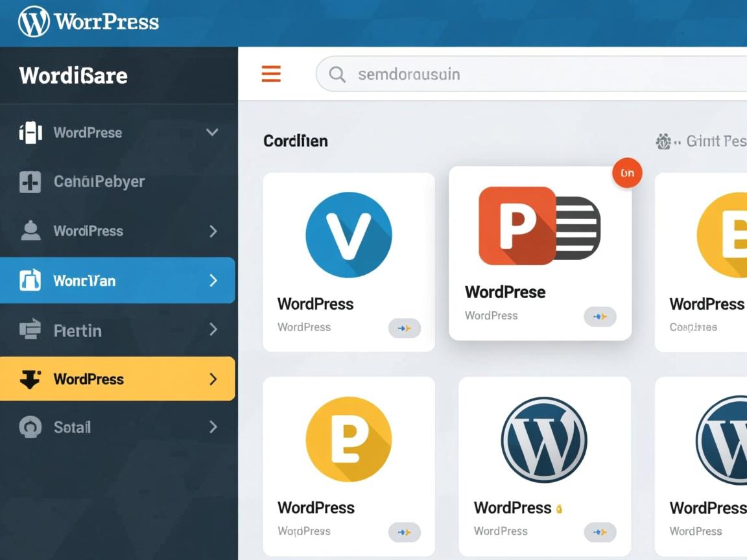The width and height of the screenshot is (747, 560).
Task: Expand the Sotail sidebar arrow
Action: (213, 427)
